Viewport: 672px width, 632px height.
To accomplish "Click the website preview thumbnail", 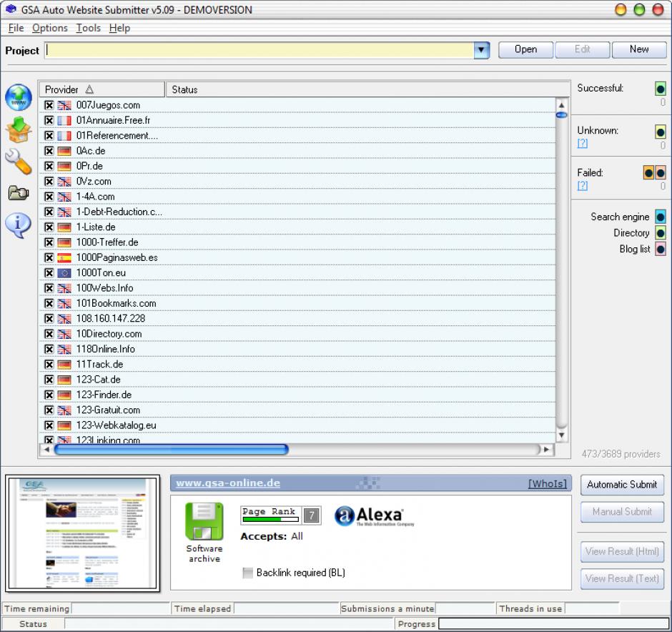I will [83, 533].
